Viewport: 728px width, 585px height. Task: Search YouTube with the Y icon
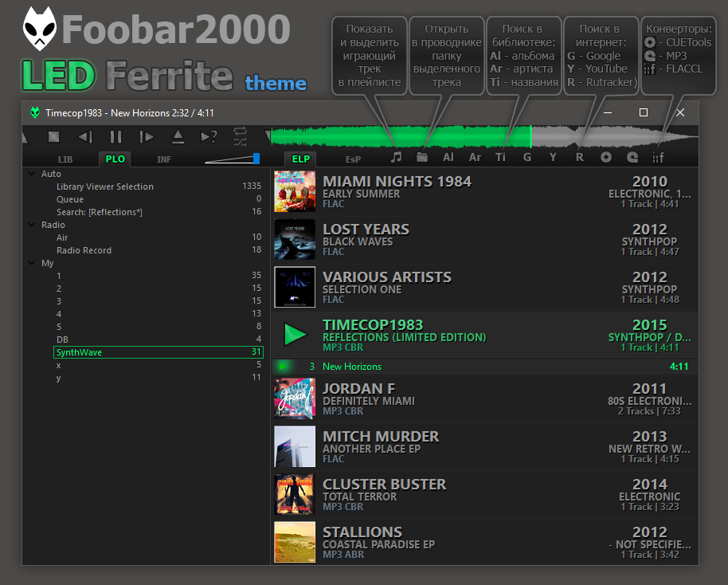click(x=553, y=157)
